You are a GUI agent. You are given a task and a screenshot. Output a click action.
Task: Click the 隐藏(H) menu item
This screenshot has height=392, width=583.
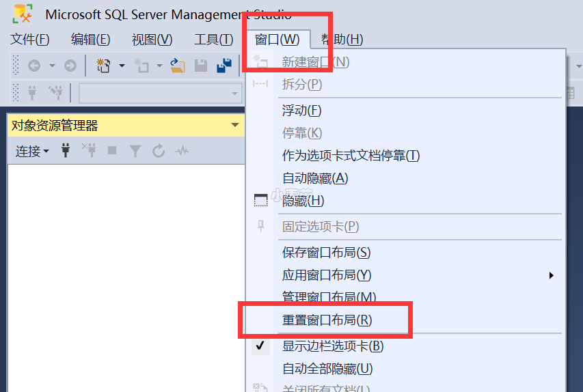pos(303,201)
